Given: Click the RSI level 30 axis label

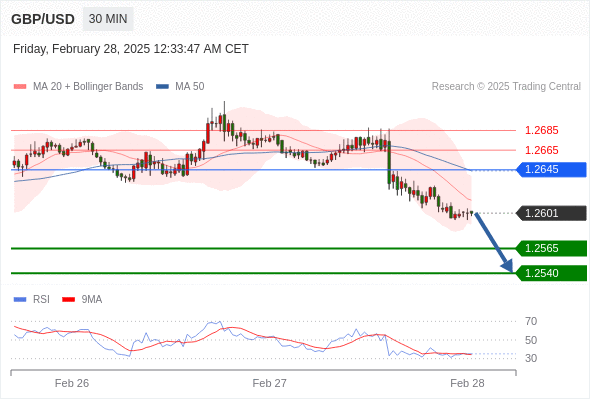Looking at the screenshot, I should pos(531,358).
